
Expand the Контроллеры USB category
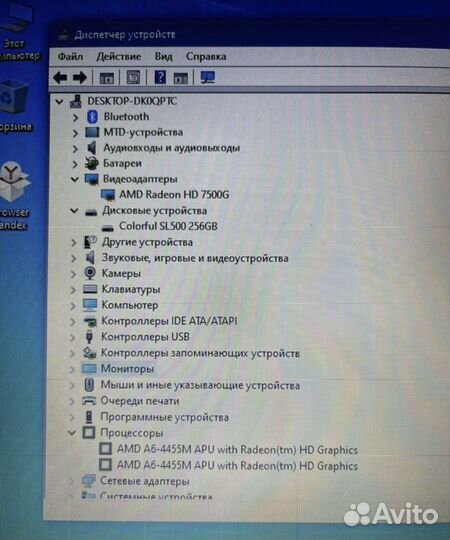coord(72,338)
